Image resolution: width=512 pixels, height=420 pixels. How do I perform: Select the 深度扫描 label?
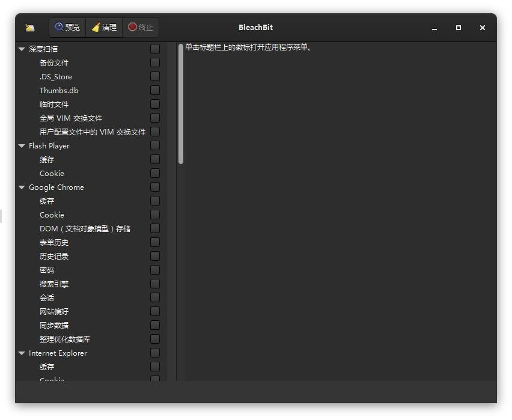(43, 49)
